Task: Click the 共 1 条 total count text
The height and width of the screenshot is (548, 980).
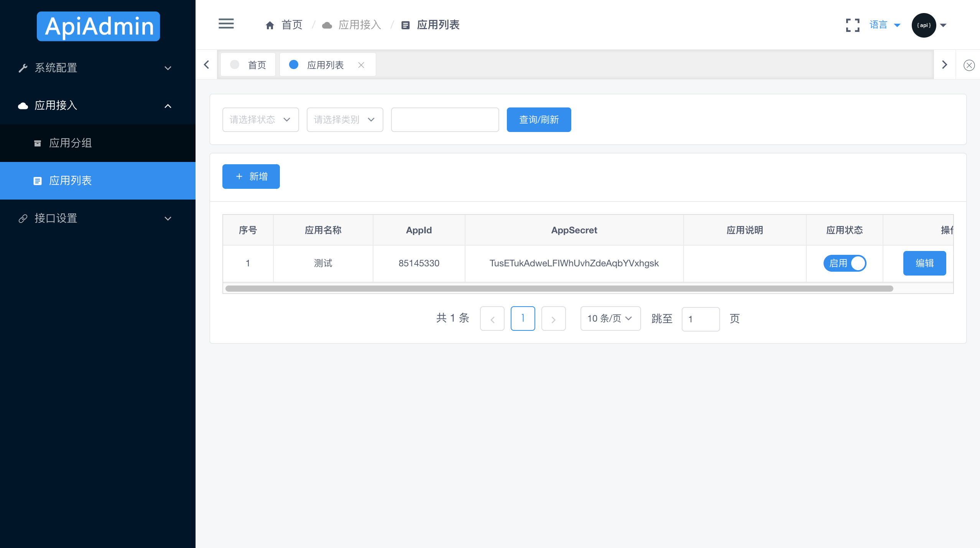Action: point(453,318)
